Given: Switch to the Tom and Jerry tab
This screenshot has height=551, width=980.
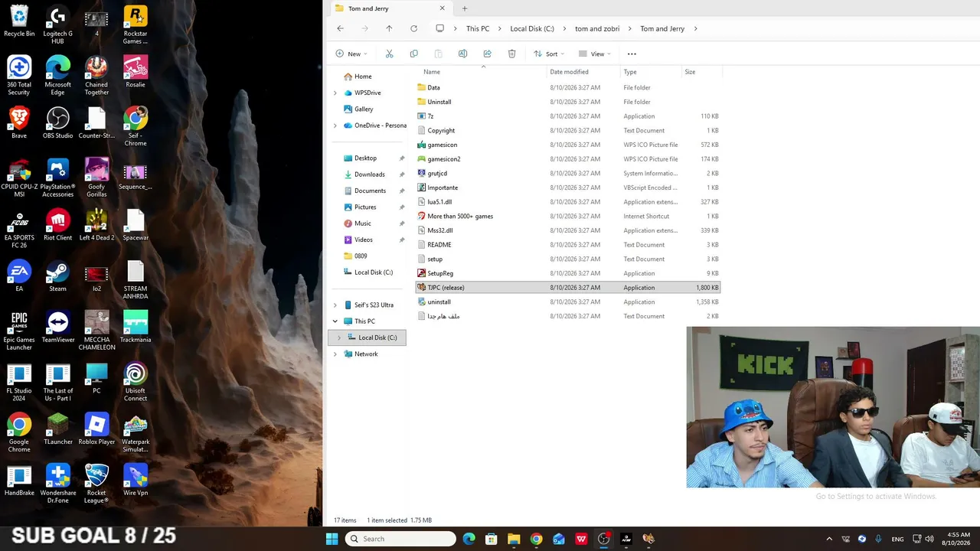Looking at the screenshot, I should tap(390, 8).
